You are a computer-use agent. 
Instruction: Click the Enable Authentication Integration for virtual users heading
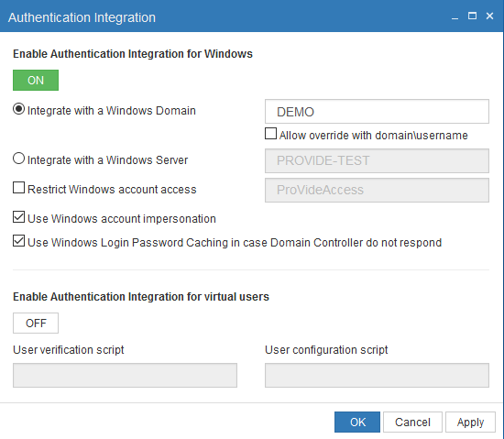pyautogui.click(x=141, y=297)
